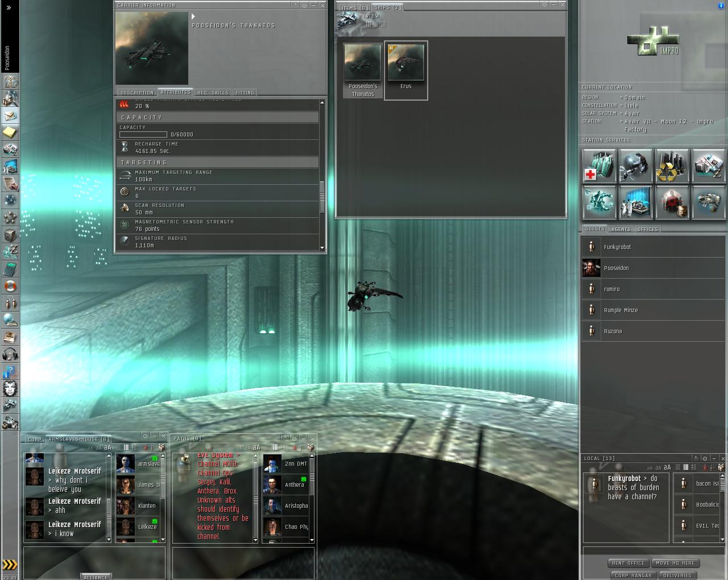The width and height of the screenshot is (728, 580).
Task: Set medium font size in Paths chat
Action: [247, 448]
